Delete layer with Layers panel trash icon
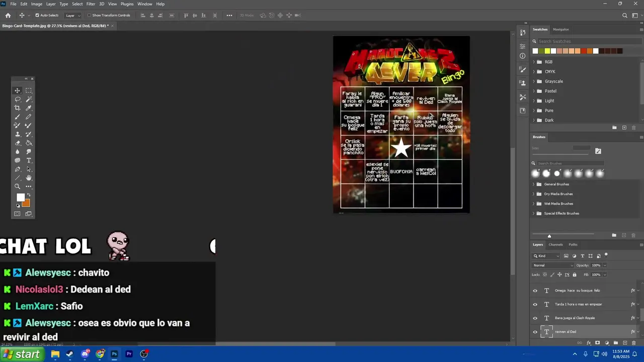 click(633, 343)
